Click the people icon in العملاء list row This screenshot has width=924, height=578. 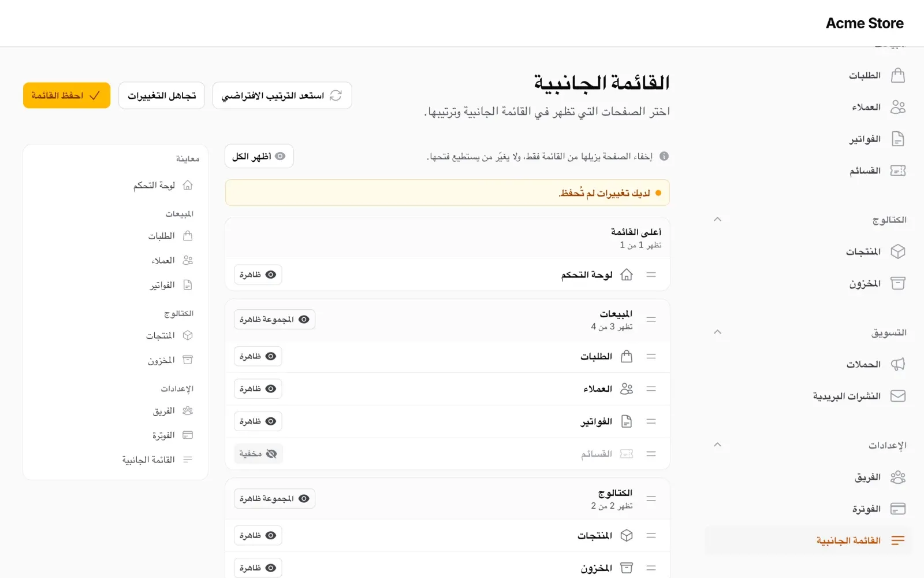[x=627, y=389]
